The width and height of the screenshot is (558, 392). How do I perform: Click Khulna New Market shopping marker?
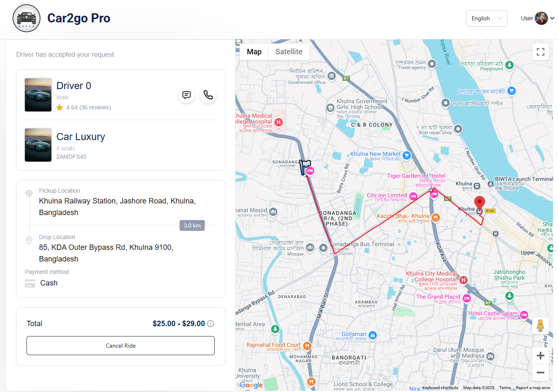coord(407,155)
